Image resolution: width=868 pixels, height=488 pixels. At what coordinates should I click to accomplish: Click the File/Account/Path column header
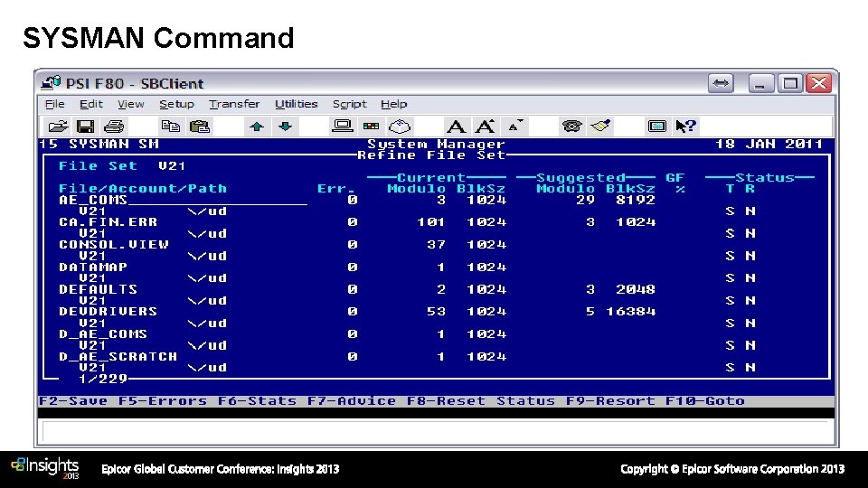[143, 189]
